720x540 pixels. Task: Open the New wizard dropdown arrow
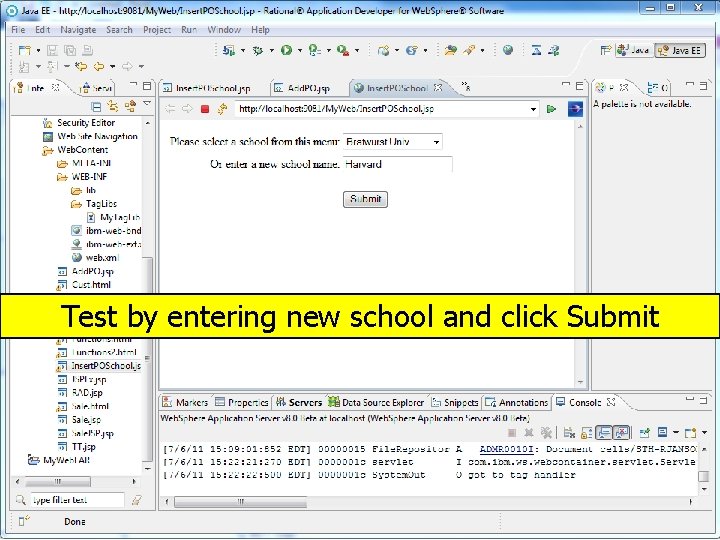[x=38, y=51]
